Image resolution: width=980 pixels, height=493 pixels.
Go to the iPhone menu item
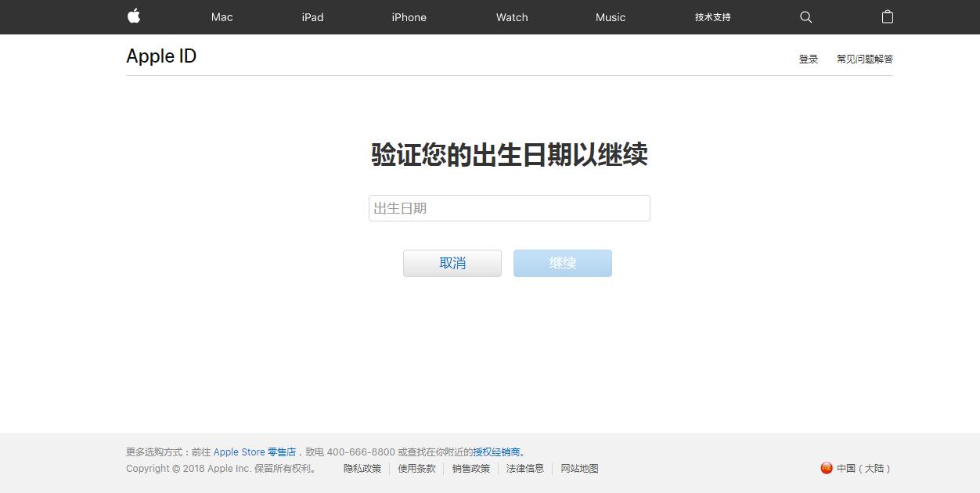click(409, 17)
